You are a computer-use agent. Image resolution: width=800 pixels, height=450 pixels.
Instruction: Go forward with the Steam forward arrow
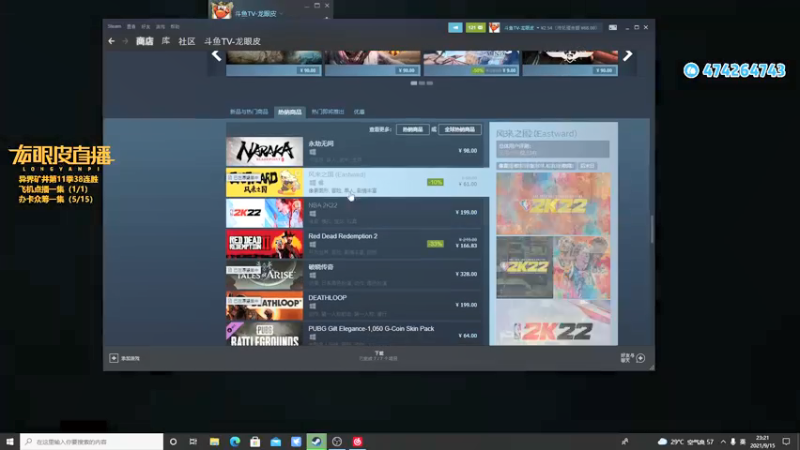tap(126, 41)
